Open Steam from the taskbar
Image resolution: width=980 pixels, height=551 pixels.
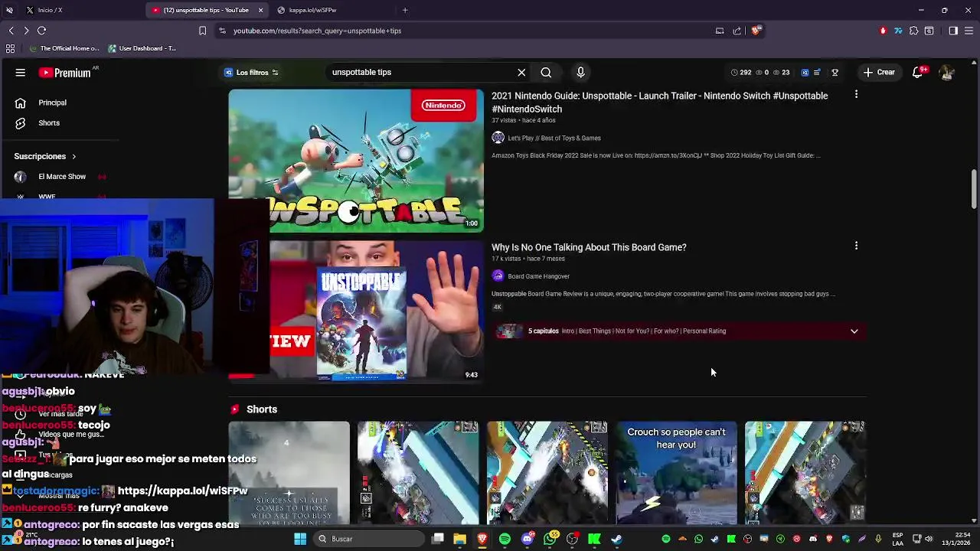[x=616, y=539]
